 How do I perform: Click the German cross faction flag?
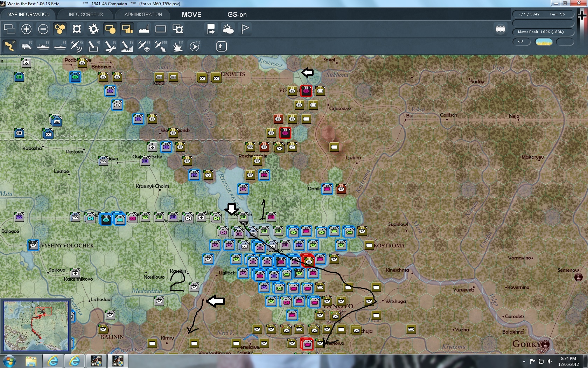coord(582,16)
